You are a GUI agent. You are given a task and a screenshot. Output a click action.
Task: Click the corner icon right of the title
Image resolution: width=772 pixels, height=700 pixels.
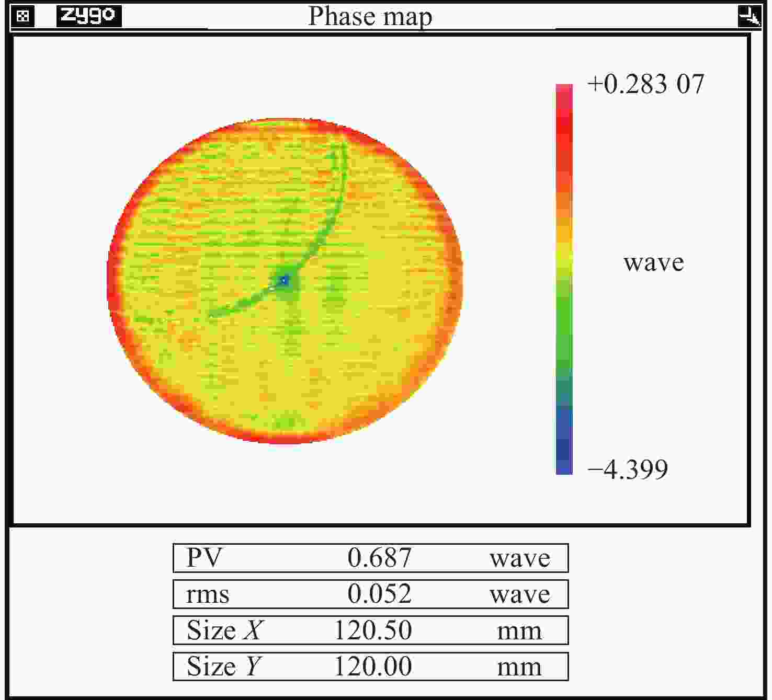coord(749,16)
